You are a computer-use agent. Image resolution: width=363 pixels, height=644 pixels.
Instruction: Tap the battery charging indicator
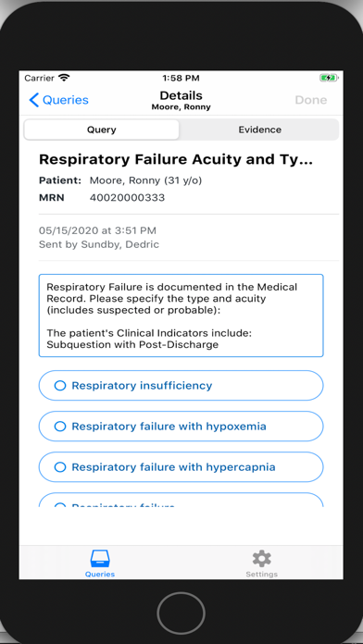[x=329, y=78]
